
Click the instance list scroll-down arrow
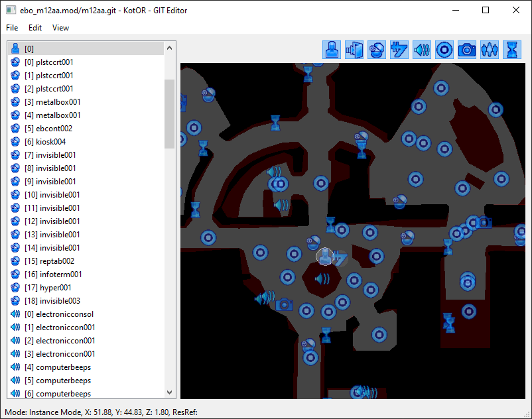(170, 392)
